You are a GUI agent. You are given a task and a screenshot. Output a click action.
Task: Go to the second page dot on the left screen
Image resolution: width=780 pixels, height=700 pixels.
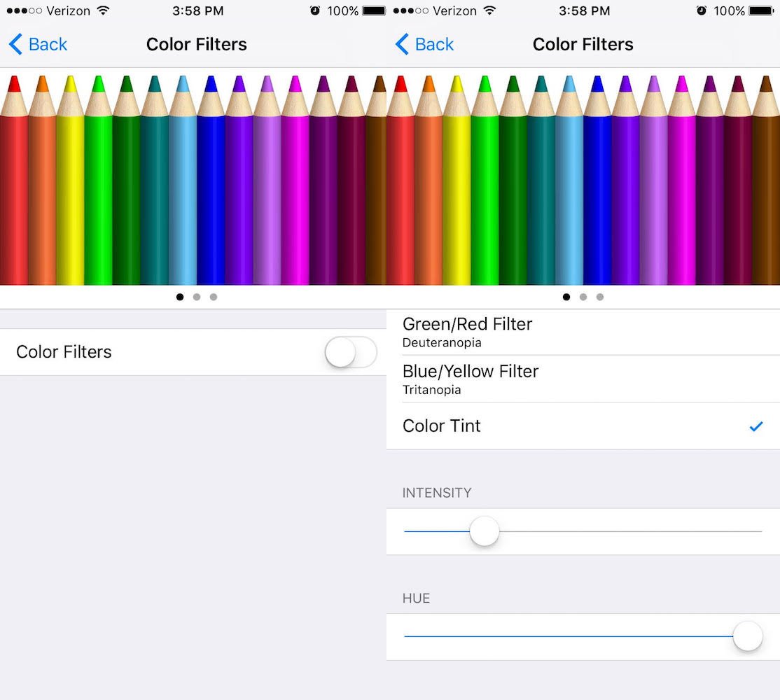197,297
